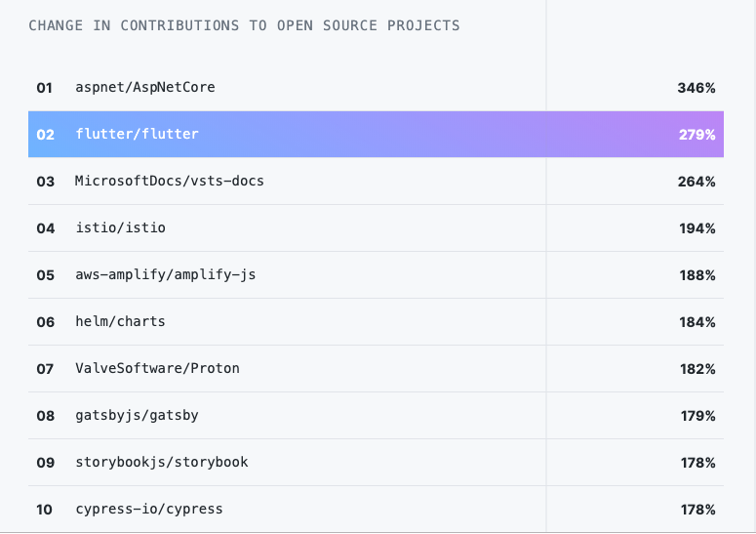This screenshot has width=756, height=534.
Task: Select the aspnet/AspNetCore project name
Action: tap(145, 88)
